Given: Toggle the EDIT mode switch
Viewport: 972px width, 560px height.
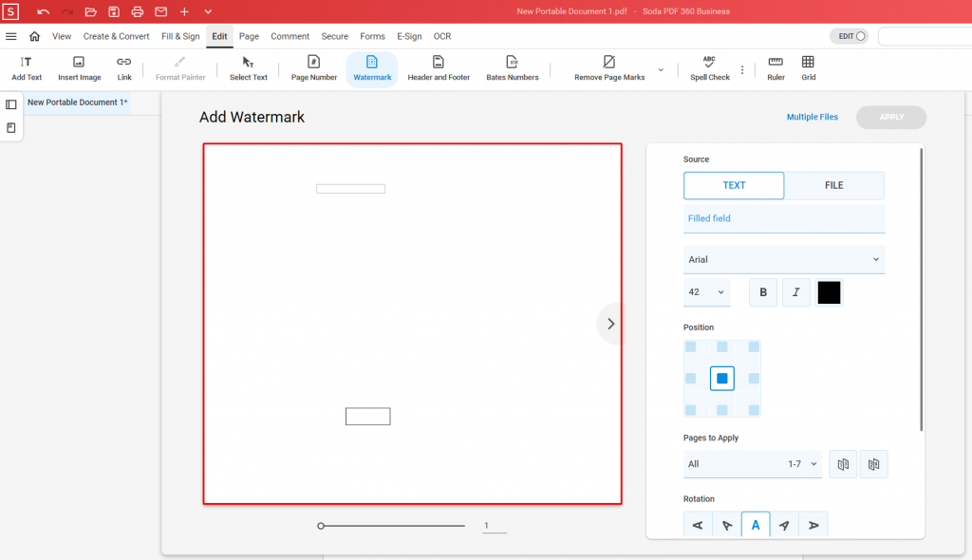Looking at the screenshot, I should pos(849,36).
